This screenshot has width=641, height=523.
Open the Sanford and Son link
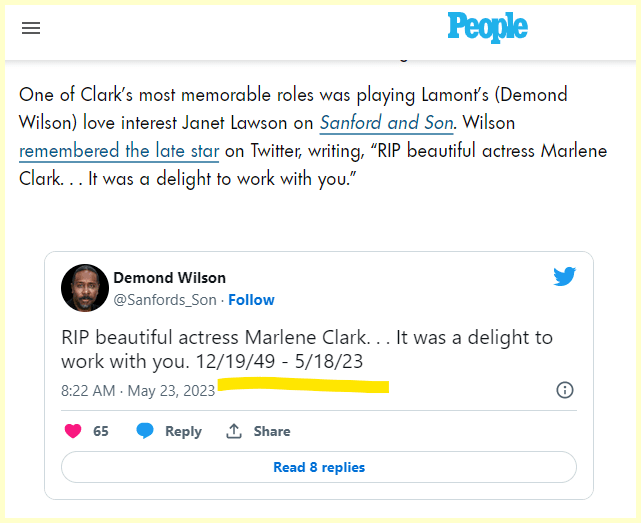tap(386, 123)
